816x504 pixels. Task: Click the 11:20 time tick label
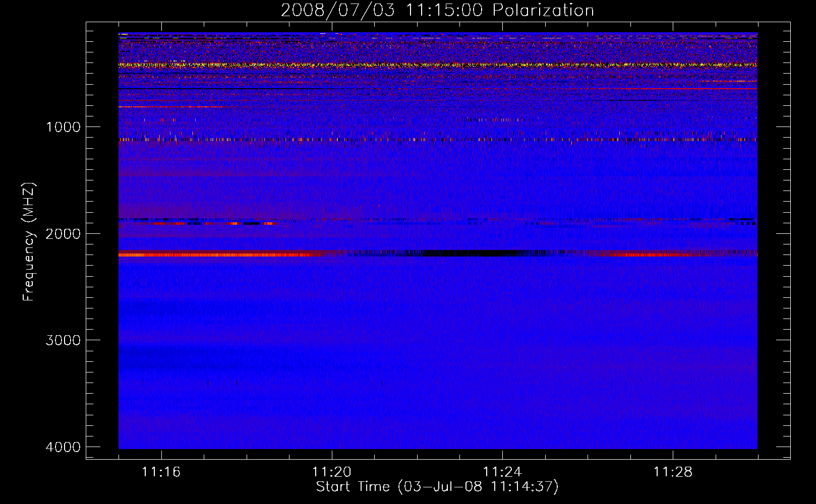click(x=331, y=472)
